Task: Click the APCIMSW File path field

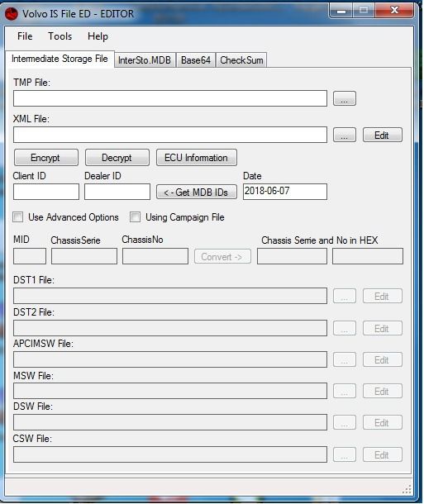Action: pos(170,359)
